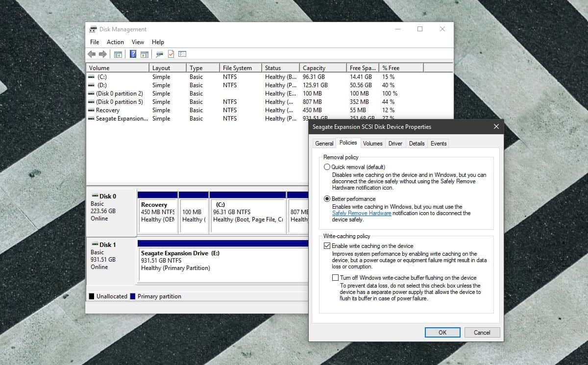Screen dimensions: 588x365
Task: Open the Action menu
Action: pyautogui.click(x=115, y=42)
